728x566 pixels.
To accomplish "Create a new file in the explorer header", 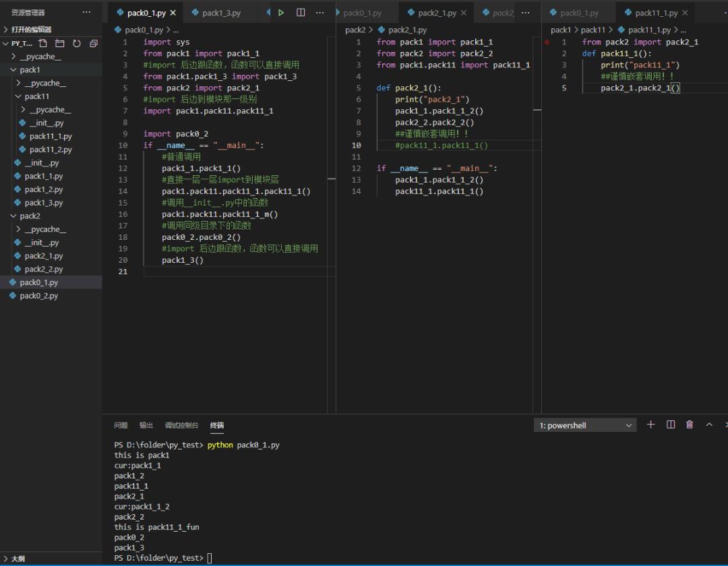I will [x=43, y=43].
